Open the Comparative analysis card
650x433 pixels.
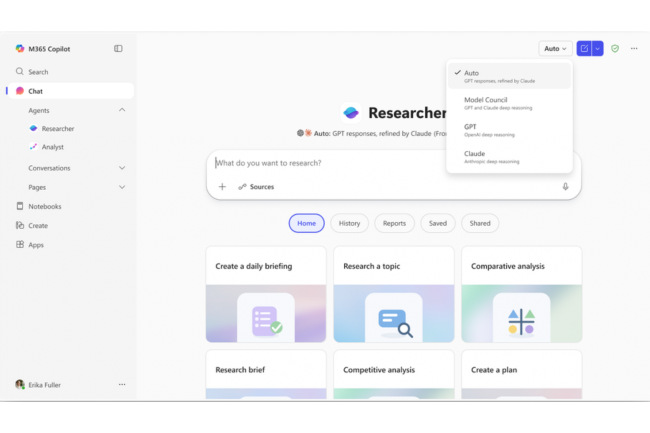click(x=521, y=294)
